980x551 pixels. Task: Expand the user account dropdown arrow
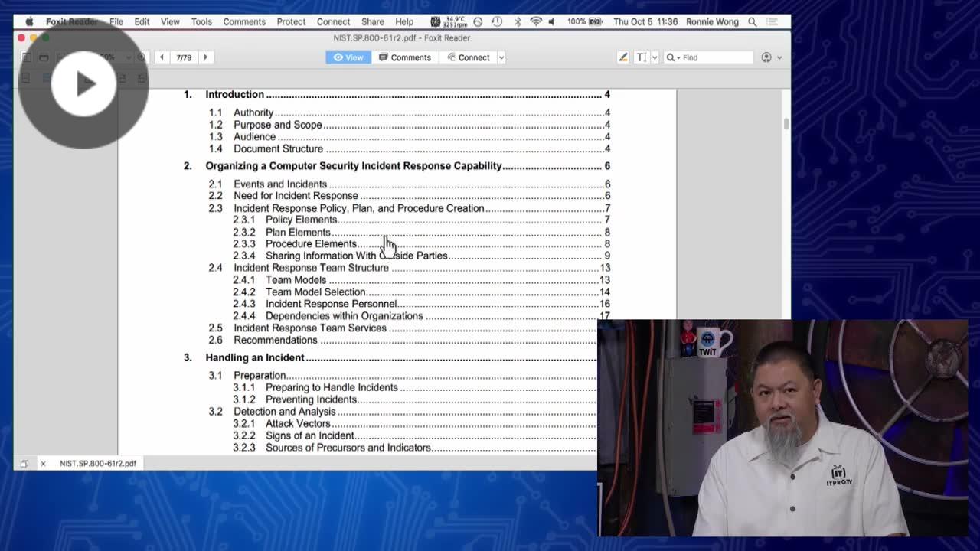(x=779, y=57)
